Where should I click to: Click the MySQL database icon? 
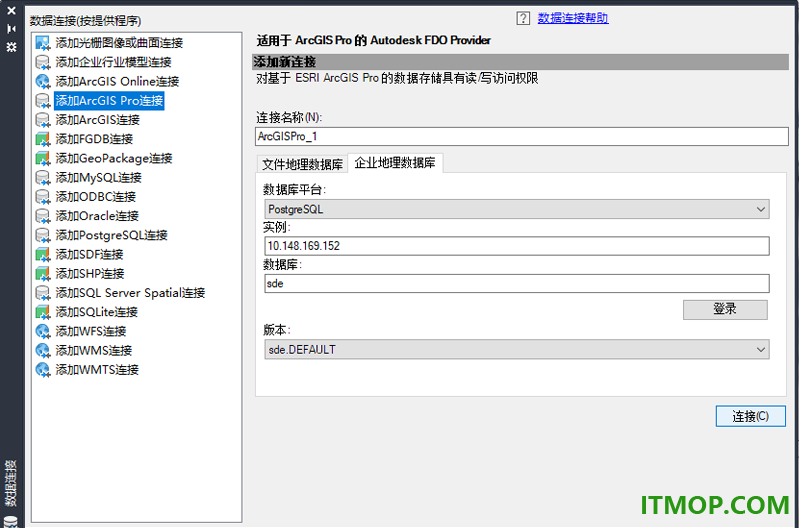tap(43, 177)
